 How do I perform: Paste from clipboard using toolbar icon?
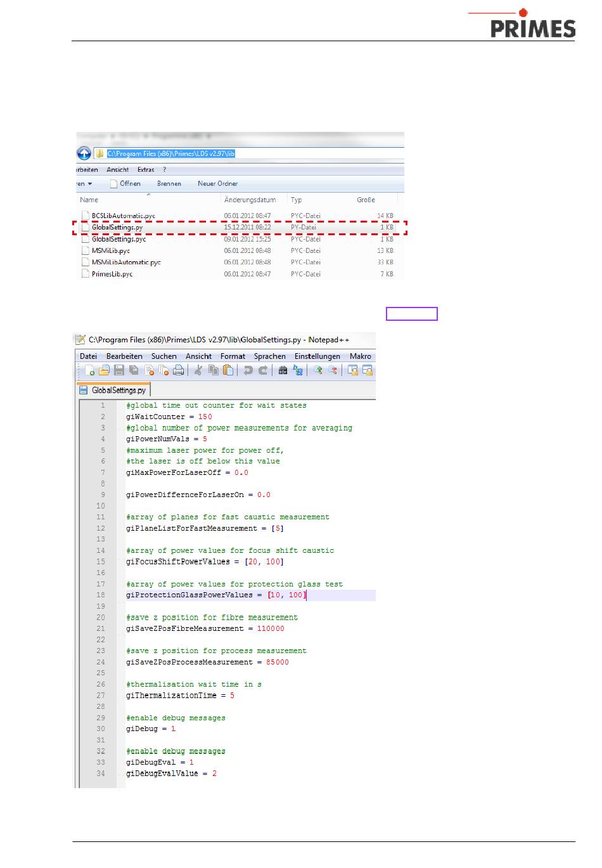(228, 371)
